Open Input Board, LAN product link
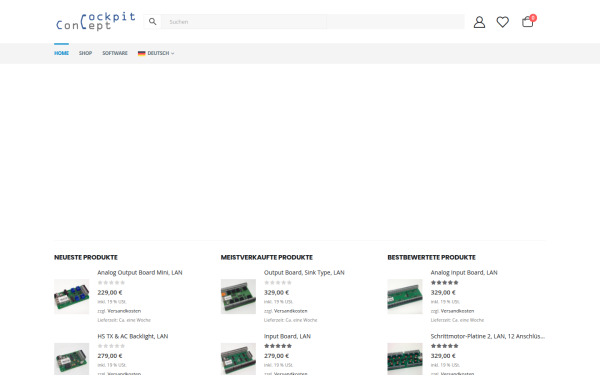Image resolution: width=600 pixels, height=375 pixels. point(287,336)
